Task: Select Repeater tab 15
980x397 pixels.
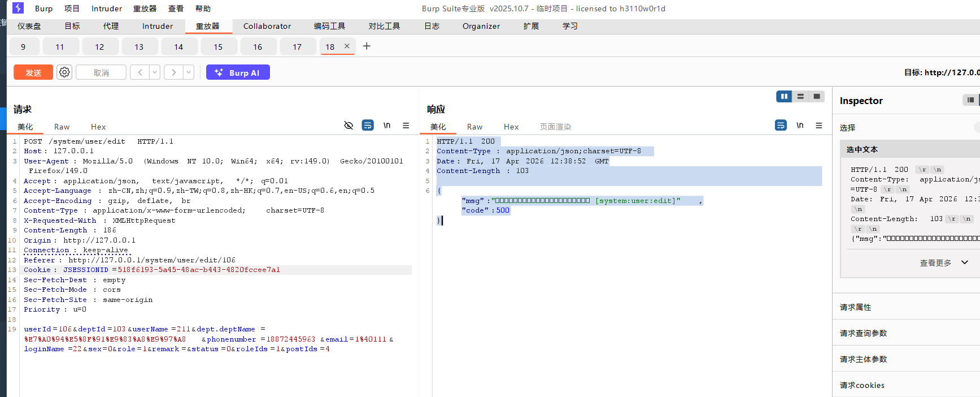Action: (218, 46)
